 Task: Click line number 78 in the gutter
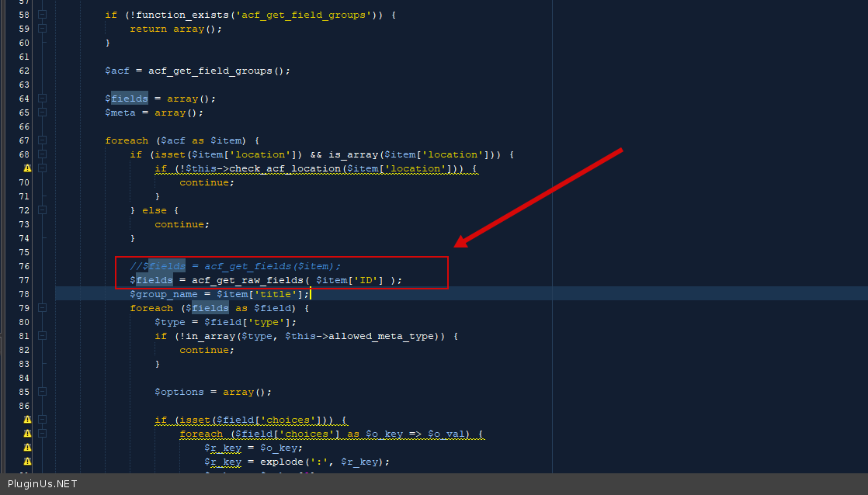click(x=24, y=294)
